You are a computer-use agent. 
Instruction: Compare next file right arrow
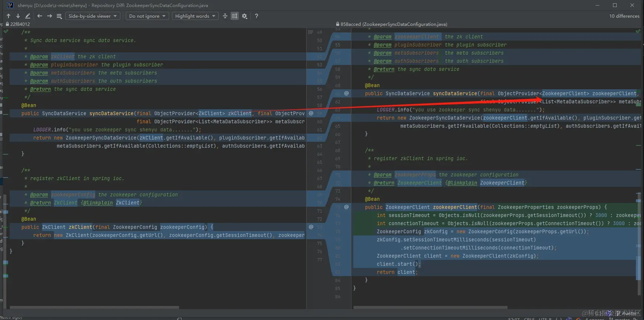pyautogui.click(x=49, y=16)
